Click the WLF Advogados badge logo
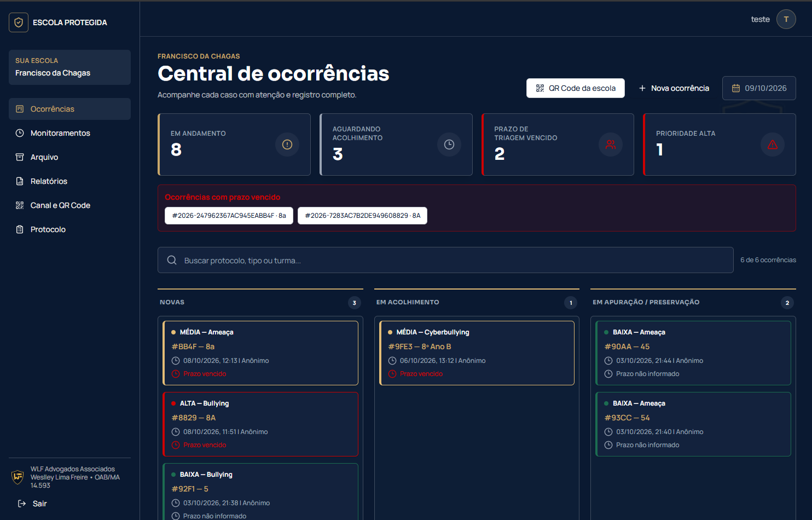 18,477
